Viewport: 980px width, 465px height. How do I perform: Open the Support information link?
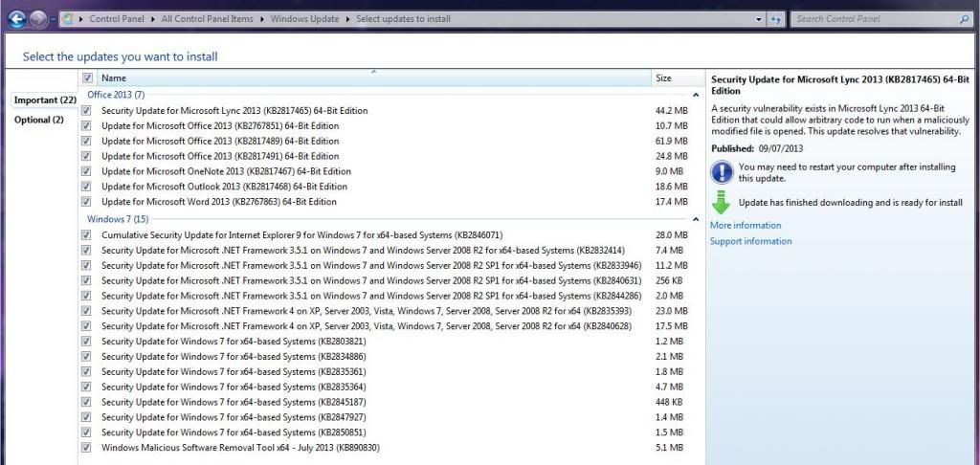(x=750, y=241)
